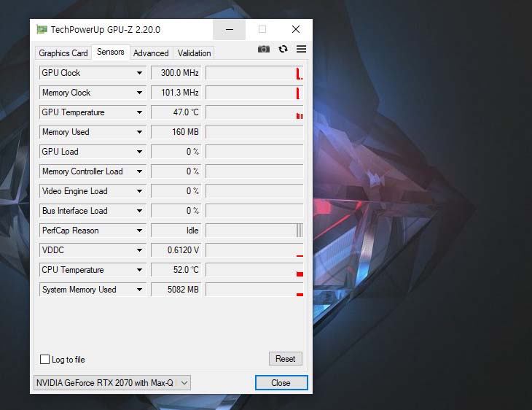Click the PerfCap Reason history graph
Image resolution: width=532 pixels, height=410 pixels.
254,231
